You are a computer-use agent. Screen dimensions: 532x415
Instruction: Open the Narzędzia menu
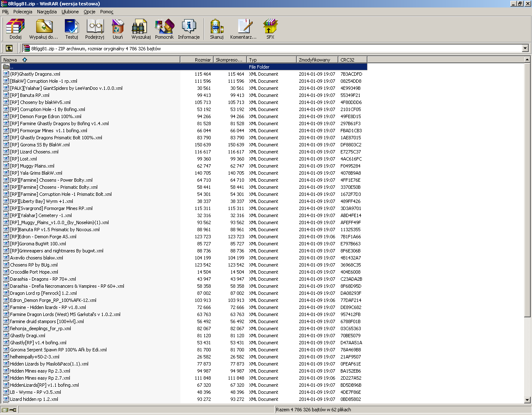(47, 12)
